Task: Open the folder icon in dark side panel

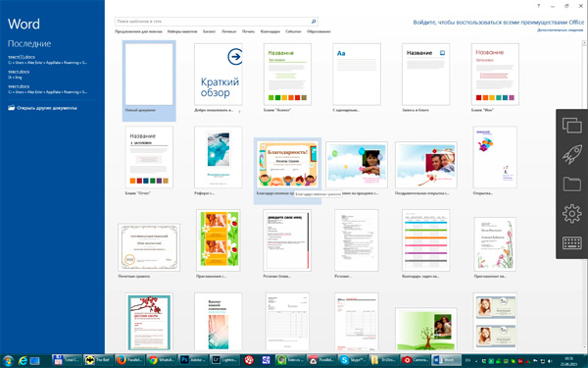Action: click(x=572, y=184)
